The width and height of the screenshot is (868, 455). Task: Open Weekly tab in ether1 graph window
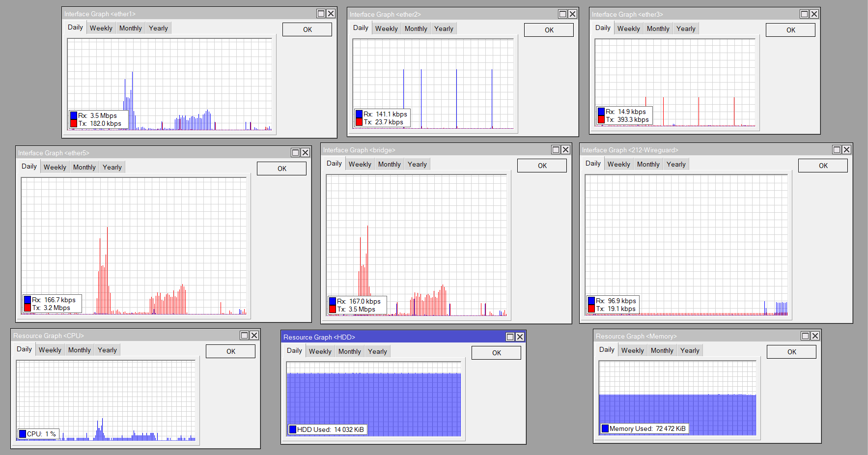101,28
